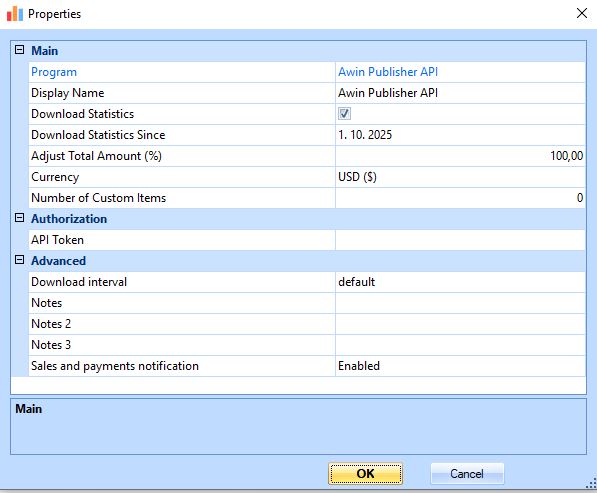Screen dimensions: 597x493
Task: Collapse the Authorization section
Action: [19, 218]
